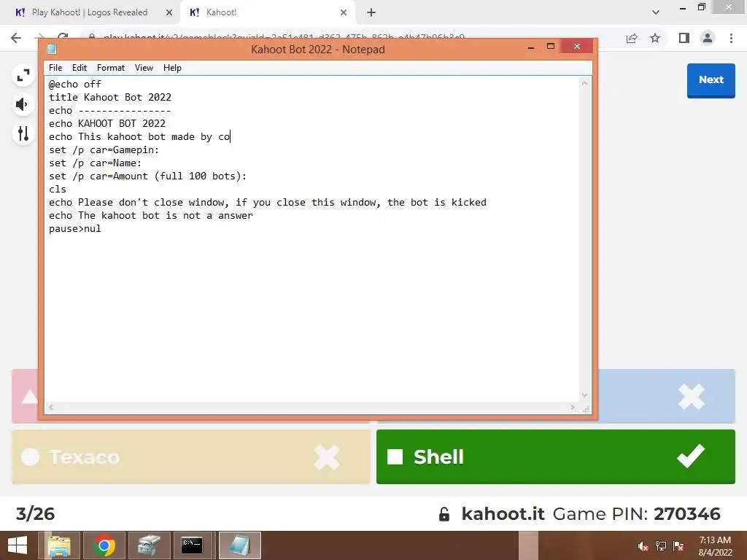Viewport: 747px width, 560px height.
Task: Open the File menu in Notepad
Action: (55, 68)
